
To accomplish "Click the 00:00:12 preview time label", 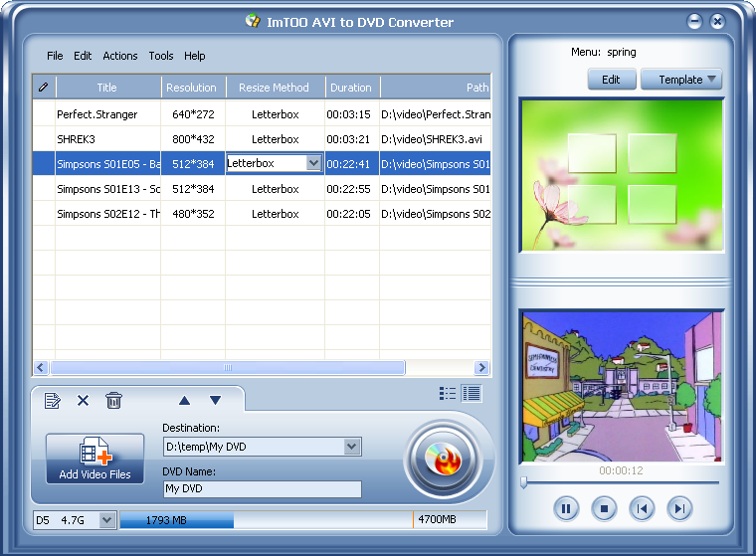I will pos(621,470).
